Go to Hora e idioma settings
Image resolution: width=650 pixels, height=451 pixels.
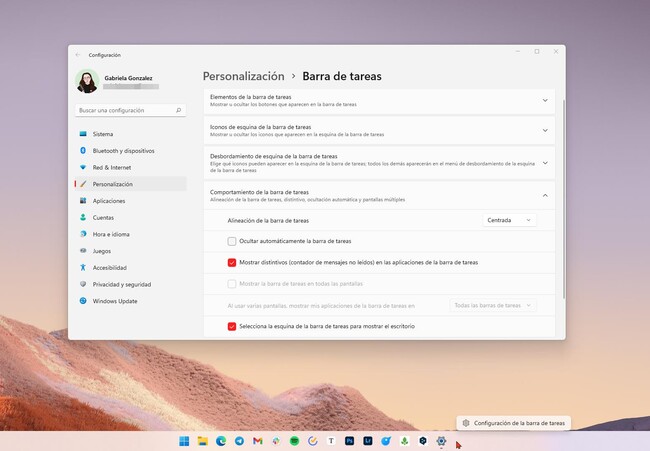coord(131,234)
